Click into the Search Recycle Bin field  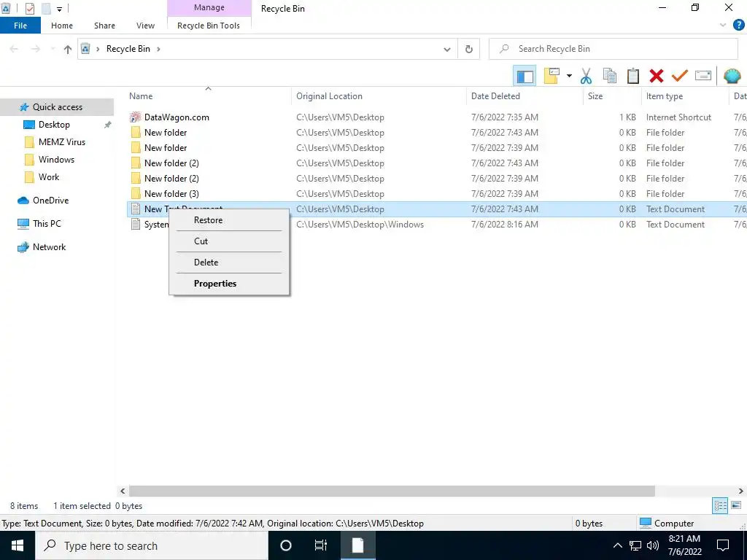[x=613, y=49]
